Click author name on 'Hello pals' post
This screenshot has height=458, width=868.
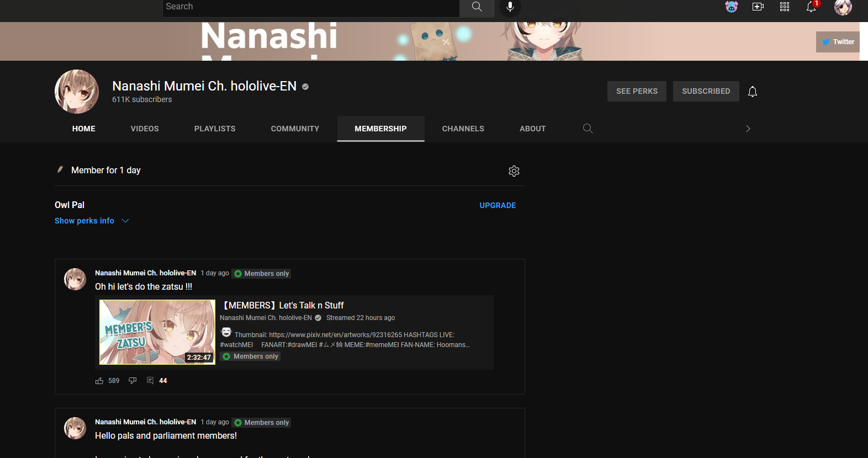(146, 422)
